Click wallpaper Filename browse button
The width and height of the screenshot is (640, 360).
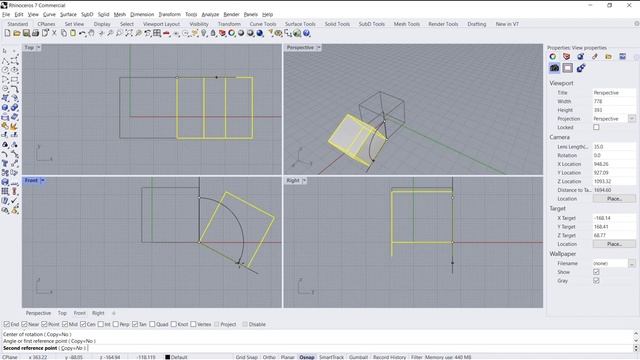click(632, 263)
